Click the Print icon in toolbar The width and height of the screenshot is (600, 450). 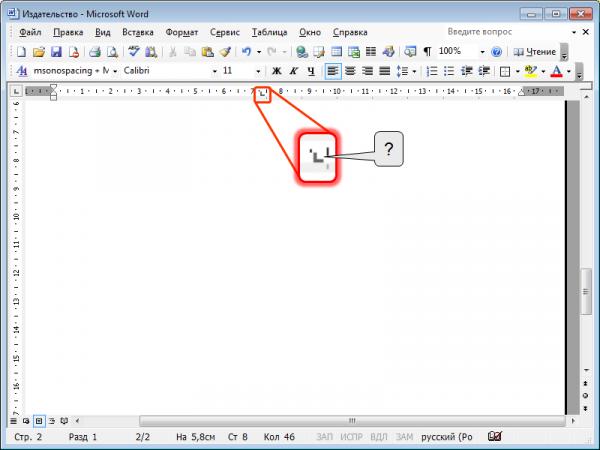[x=95, y=52]
